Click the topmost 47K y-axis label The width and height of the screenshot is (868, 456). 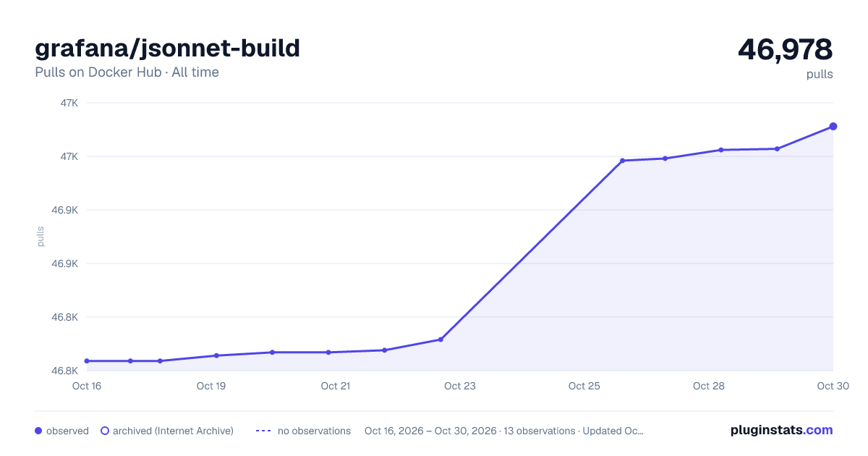(x=69, y=103)
